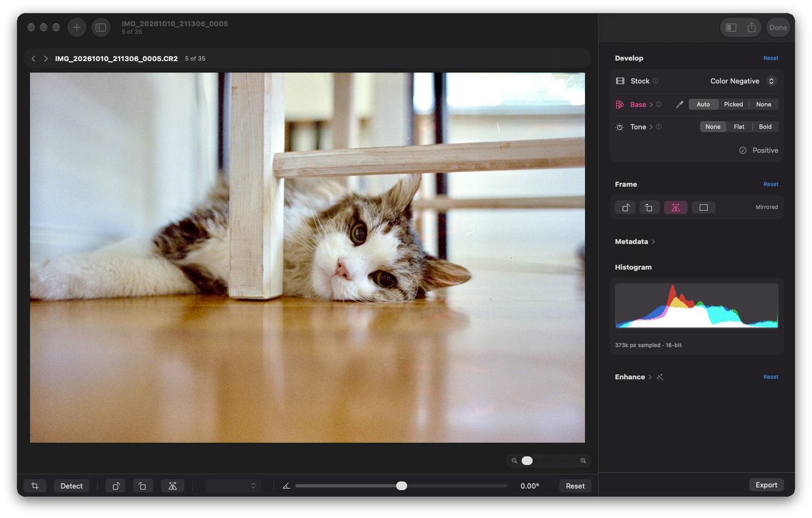Go to next image arrow

click(46, 58)
